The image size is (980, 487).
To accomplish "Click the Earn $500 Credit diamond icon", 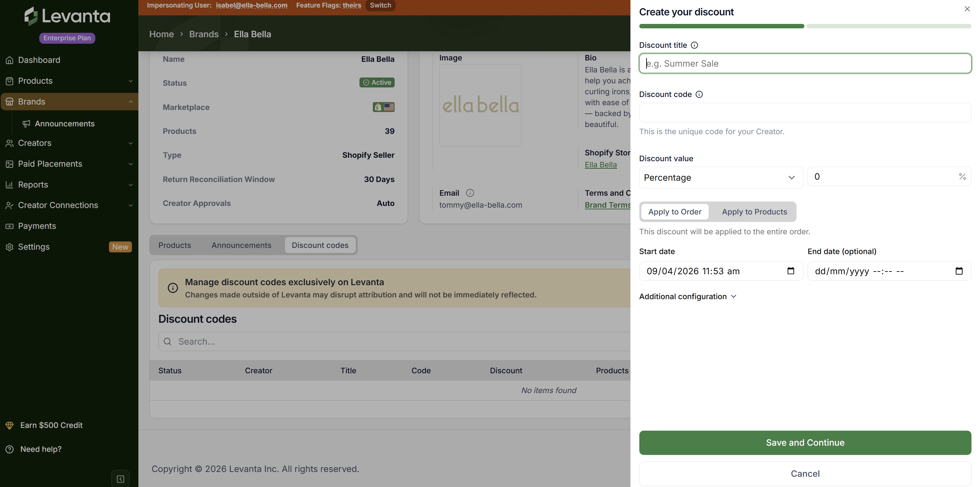I will pos(10,425).
